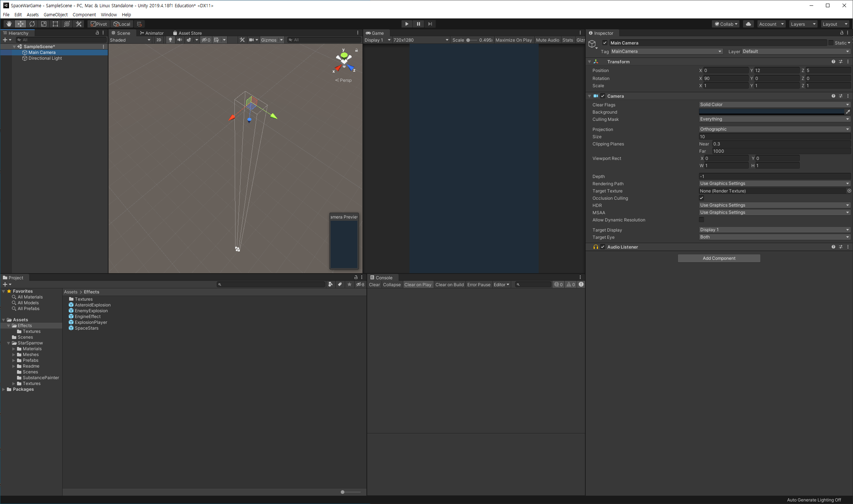Switch to the Asset Store tab
The height and width of the screenshot is (504, 853).
pos(187,33)
